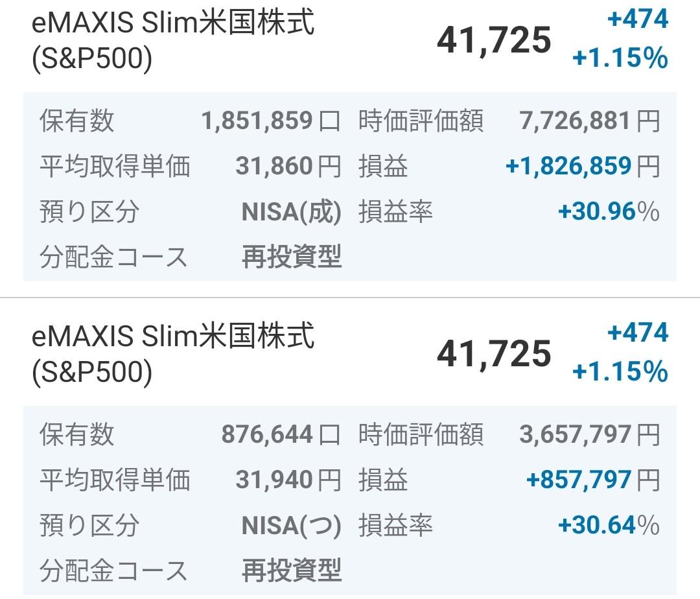This screenshot has width=700, height=599.
Task: Select the +30.96% profit rate
Action: pyautogui.click(x=608, y=213)
